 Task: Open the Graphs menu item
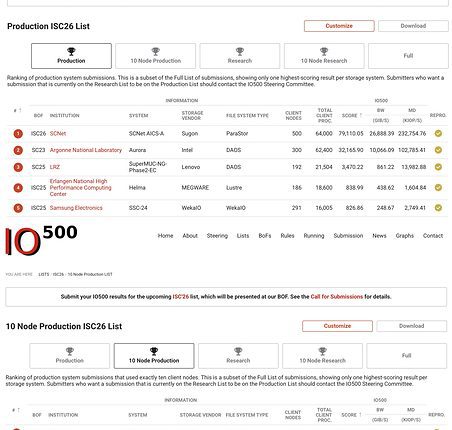[x=405, y=236]
